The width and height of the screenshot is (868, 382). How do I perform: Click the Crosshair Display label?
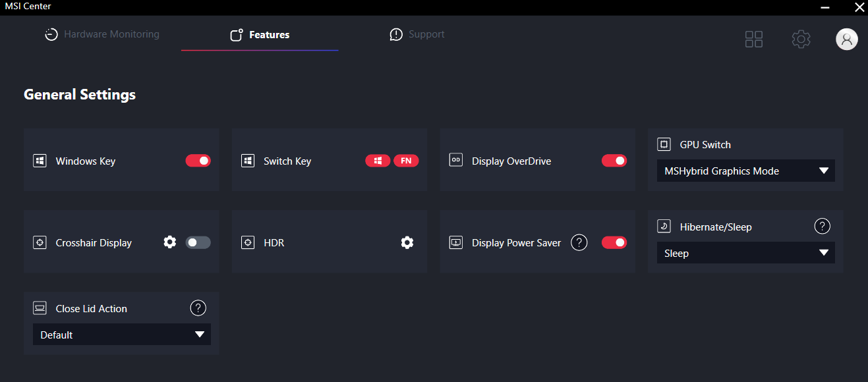point(94,242)
